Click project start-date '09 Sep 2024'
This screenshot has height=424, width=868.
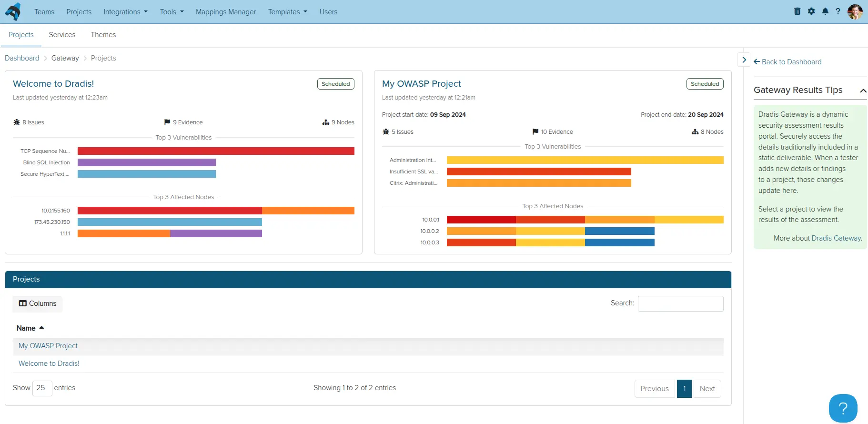point(448,115)
